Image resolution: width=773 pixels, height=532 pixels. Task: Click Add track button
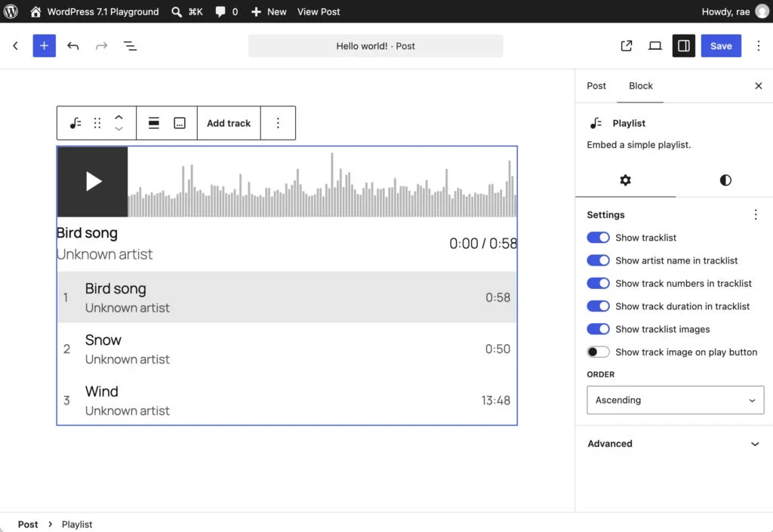tap(229, 123)
